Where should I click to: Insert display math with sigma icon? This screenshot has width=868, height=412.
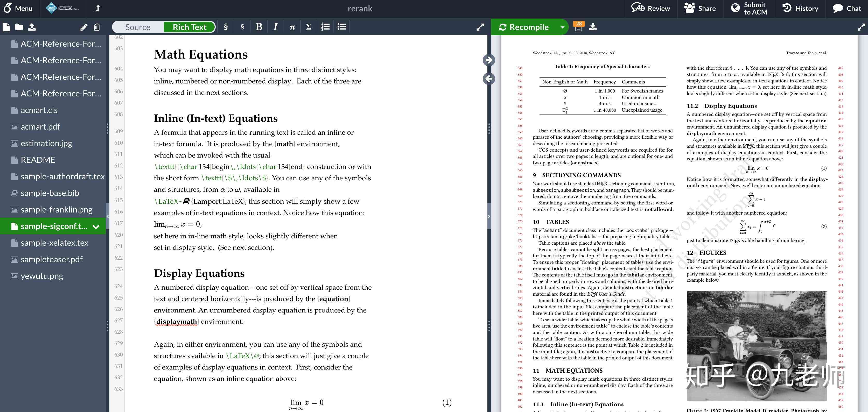coord(308,27)
